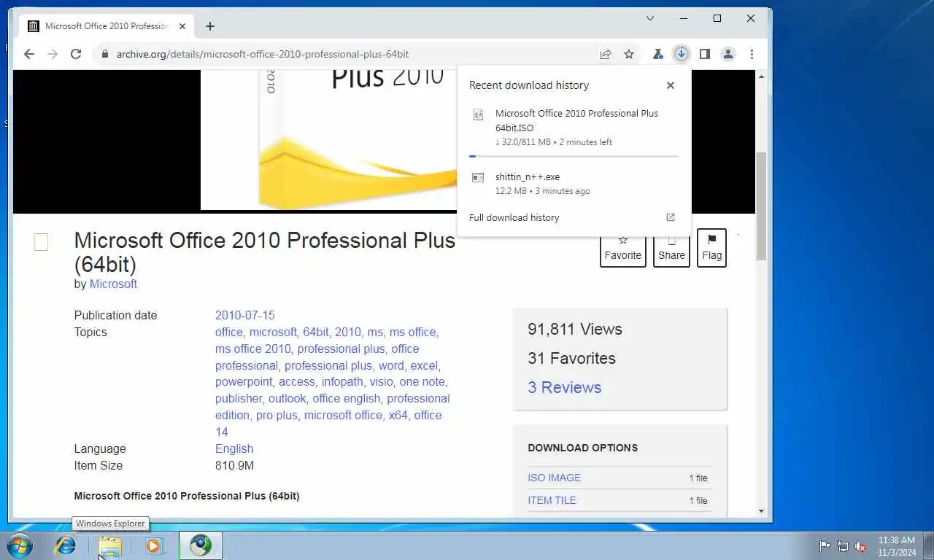Viewport: 934px width, 560px height.
Task: Click the page vertical scrollbar thumb
Action: pyautogui.click(x=761, y=206)
